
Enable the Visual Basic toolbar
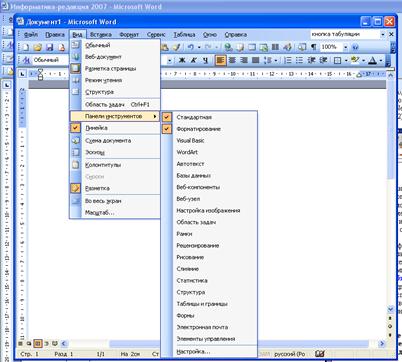(209, 140)
